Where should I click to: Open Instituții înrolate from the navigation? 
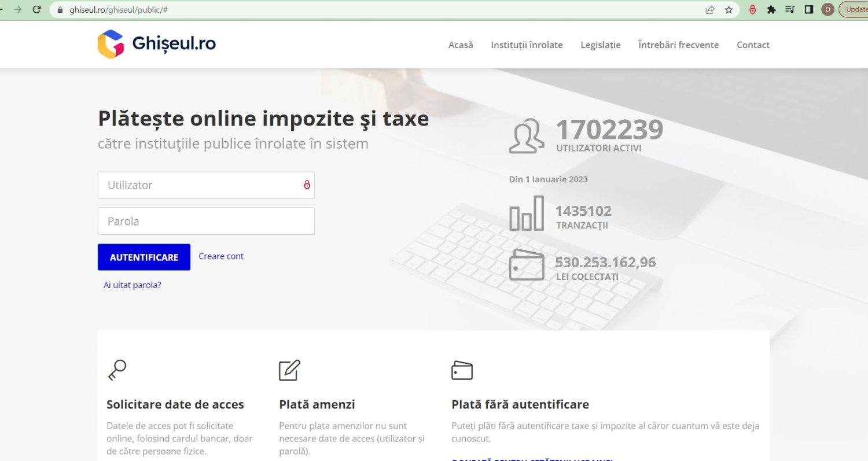pyautogui.click(x=527, y=45)
